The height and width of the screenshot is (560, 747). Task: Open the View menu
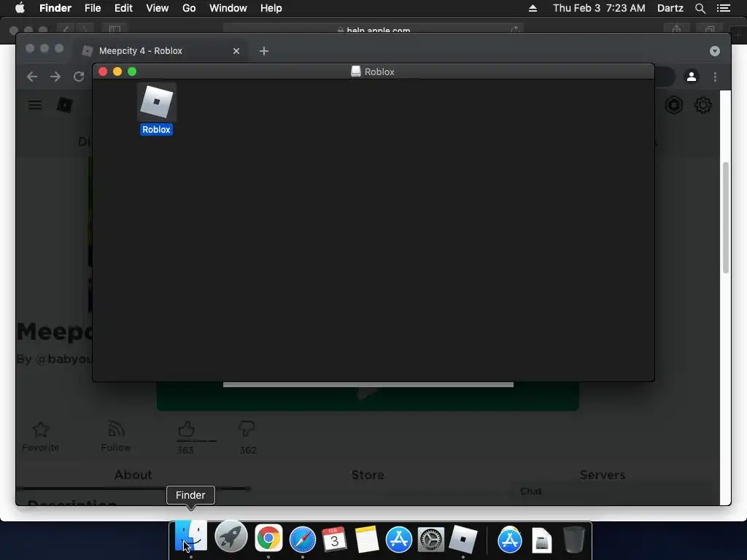pyautogui.click(x=158, y=8)
